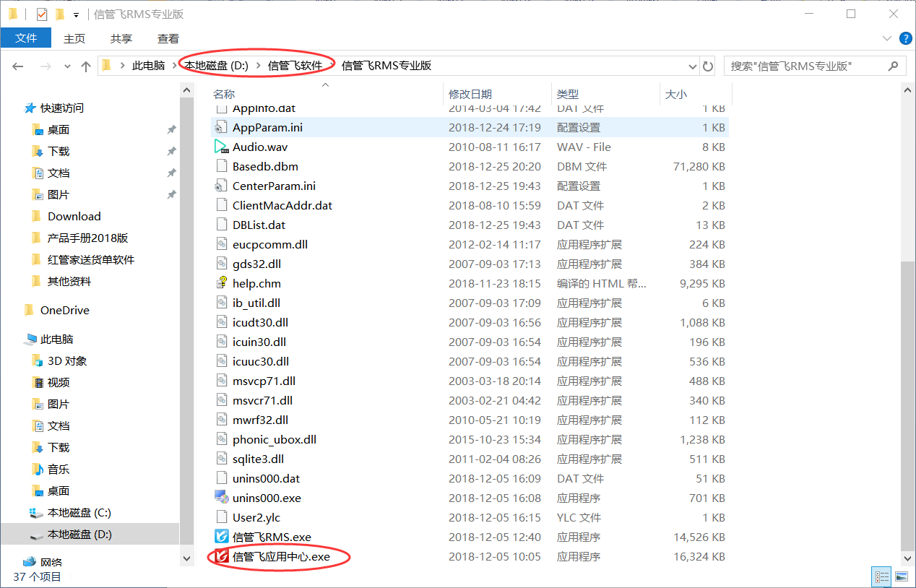Click the 信管飞应用中心.exe file icon

[x=221, y=557]
